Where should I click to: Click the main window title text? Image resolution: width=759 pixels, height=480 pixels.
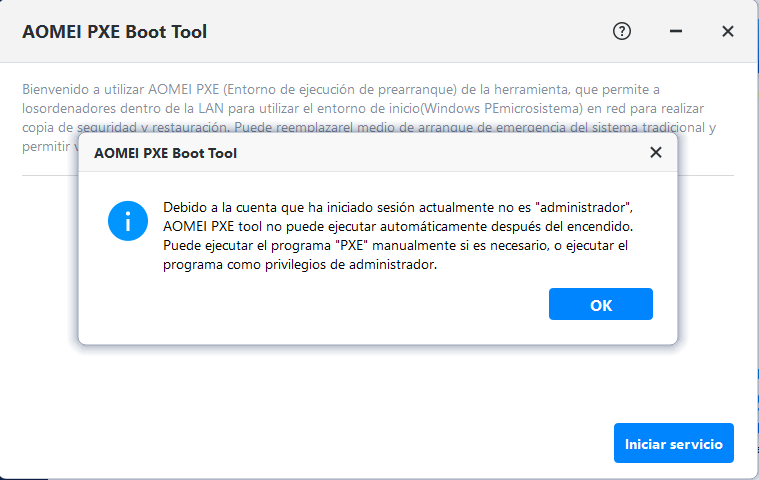tap(115, 32)
